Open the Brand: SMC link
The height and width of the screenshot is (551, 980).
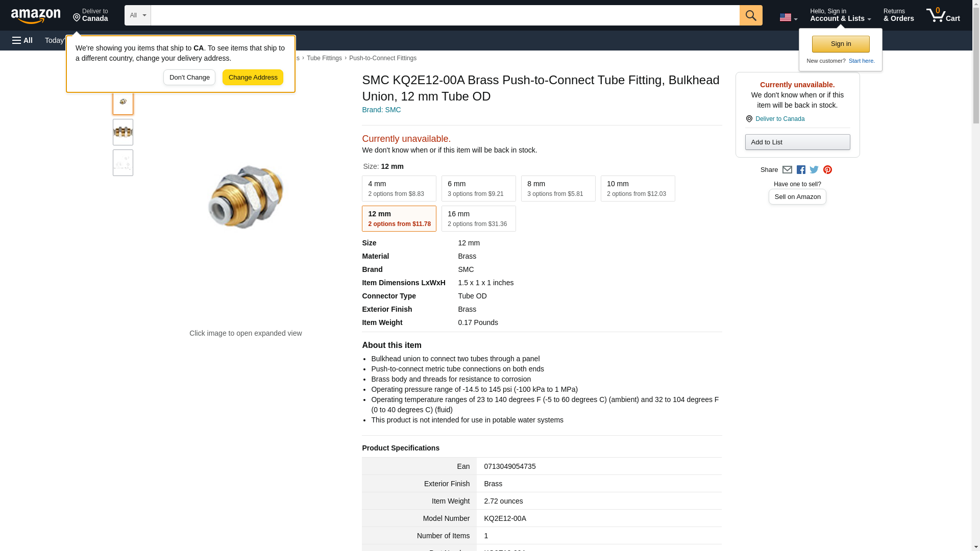tap(381, 110)
